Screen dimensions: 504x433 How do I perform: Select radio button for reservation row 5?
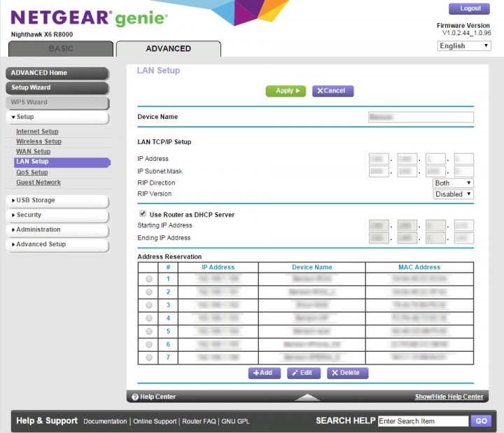tap(149, 331)
